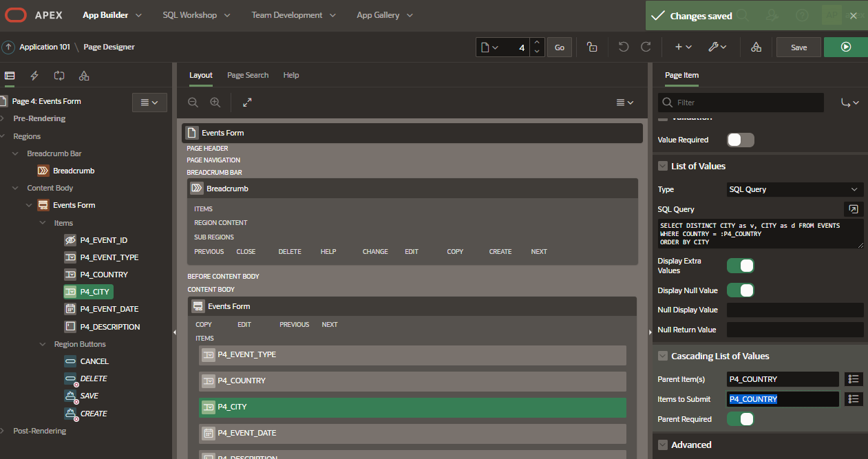868x459 pixels.
Task: Click the page lock icon in toolbar
Action: coord(591,47)
